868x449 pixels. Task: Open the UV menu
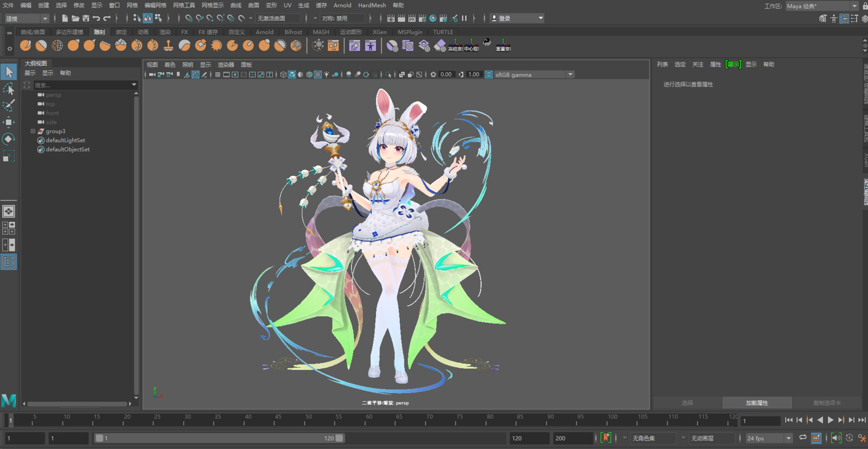click(x=288, y=5)
